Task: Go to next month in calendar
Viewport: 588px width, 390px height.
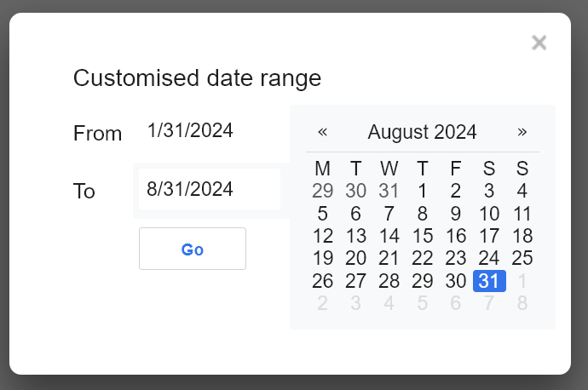Action: [x=522, y=132]
